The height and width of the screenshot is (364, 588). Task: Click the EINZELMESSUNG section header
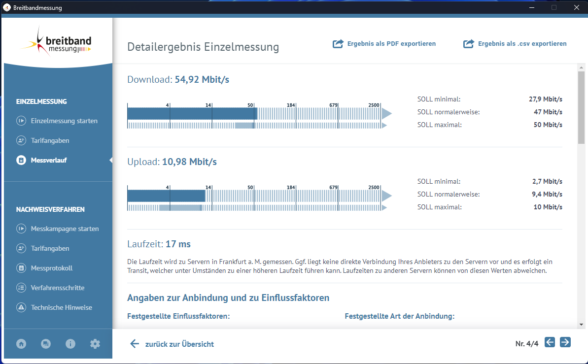pyautogui.click(x=41, y=101)
